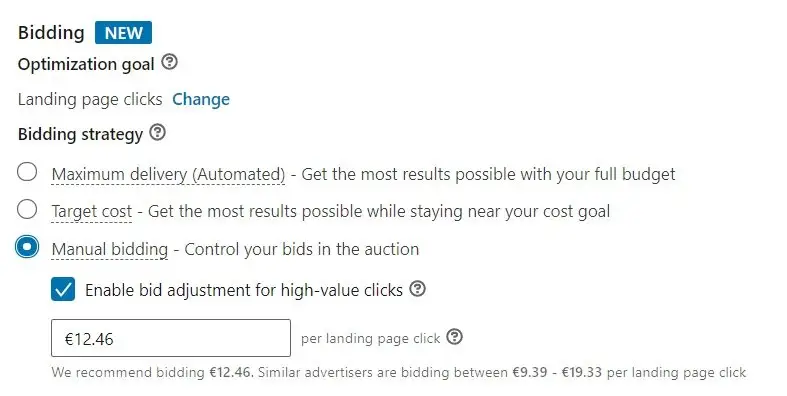Select the Target cost radio button
Screen dimensions: 787x396
point(27,209)
